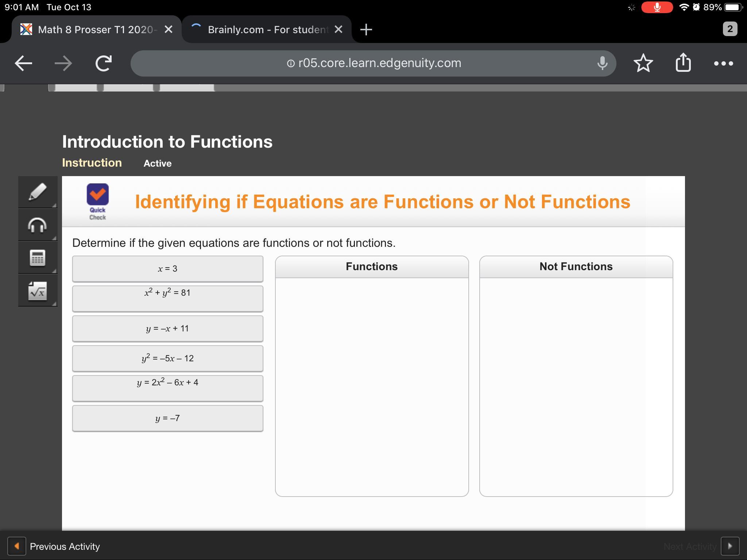The width and height of the screenshot is (747, 560).
Task: Click the browser back arrow
Action: (23, 63)
